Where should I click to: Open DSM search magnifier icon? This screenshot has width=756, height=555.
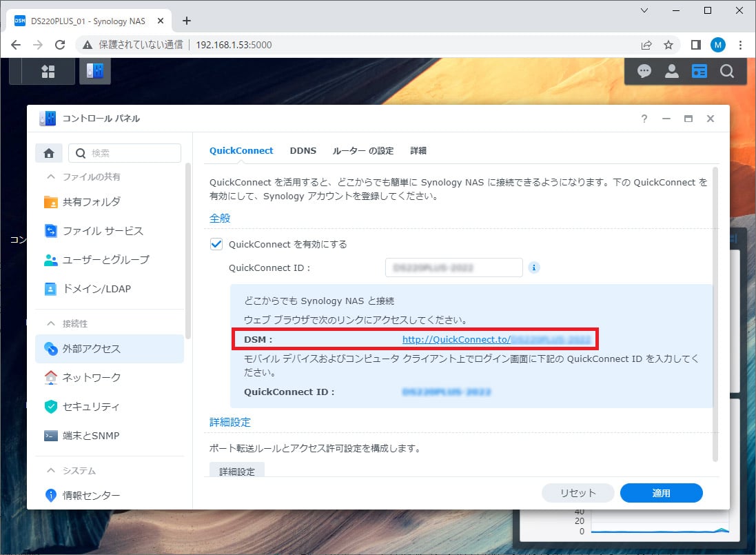[726, 72]
